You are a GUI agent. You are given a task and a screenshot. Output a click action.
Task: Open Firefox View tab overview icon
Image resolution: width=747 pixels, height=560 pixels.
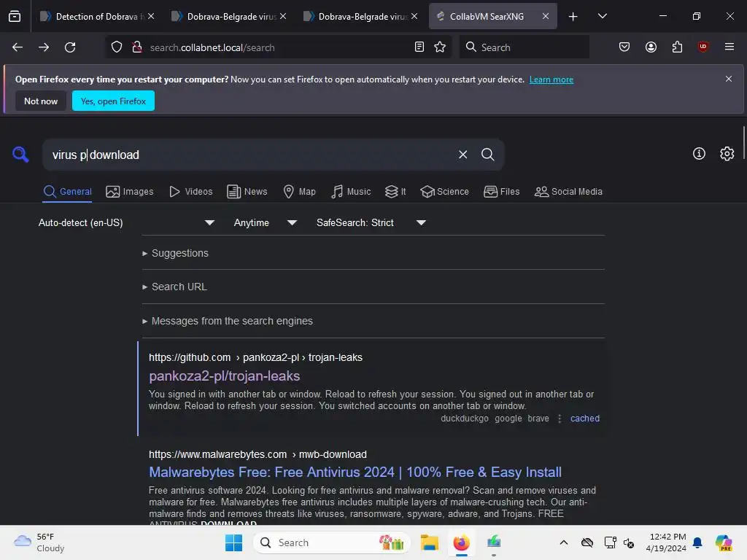point(15,16)
